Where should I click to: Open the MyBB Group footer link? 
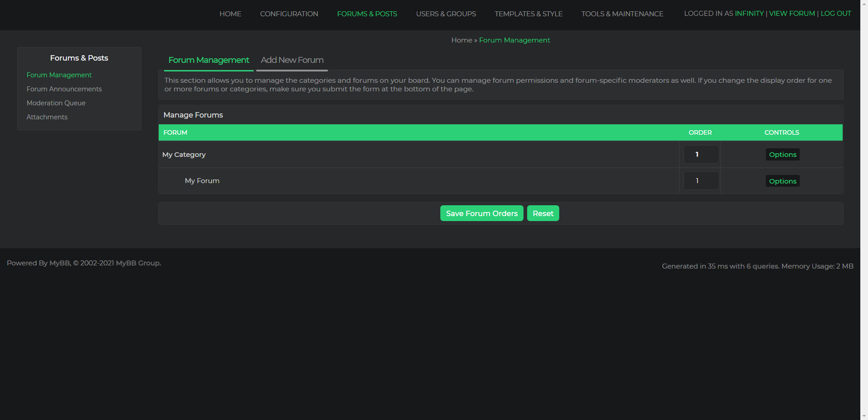pos(137,263)
